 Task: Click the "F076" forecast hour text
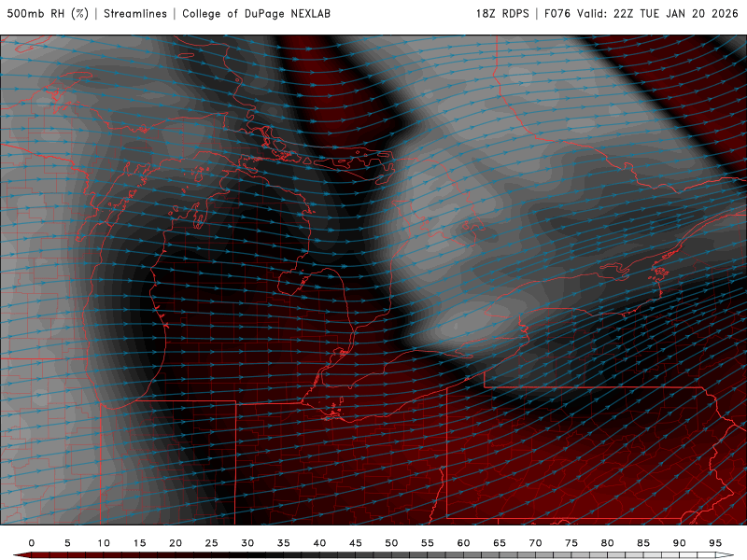click(557, 13)
